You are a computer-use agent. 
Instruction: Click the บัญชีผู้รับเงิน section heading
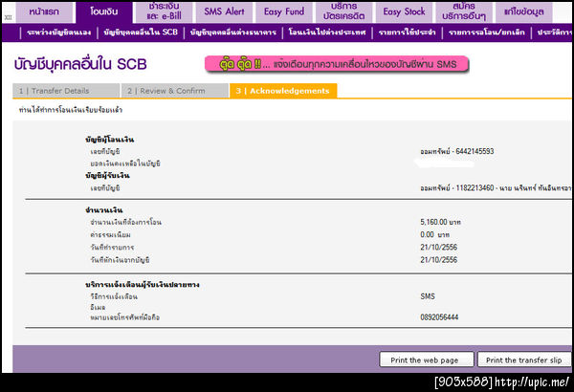tap(107, 176)
